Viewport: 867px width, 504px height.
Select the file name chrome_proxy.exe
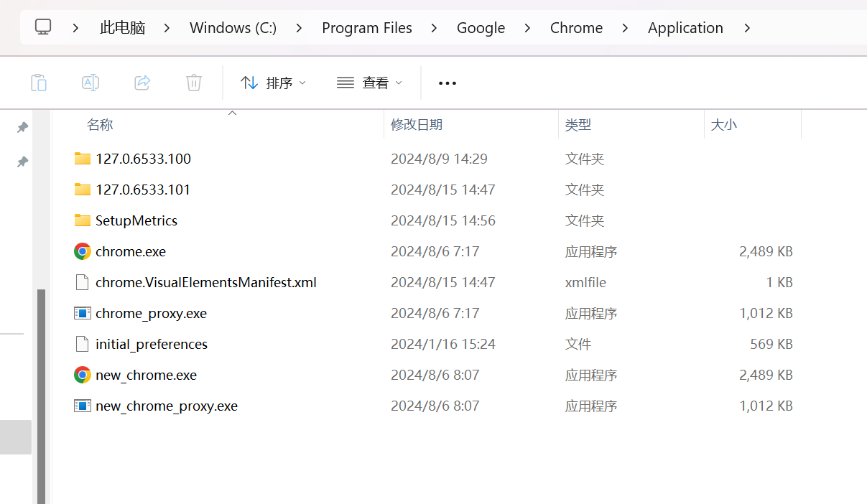coord(151,314)
